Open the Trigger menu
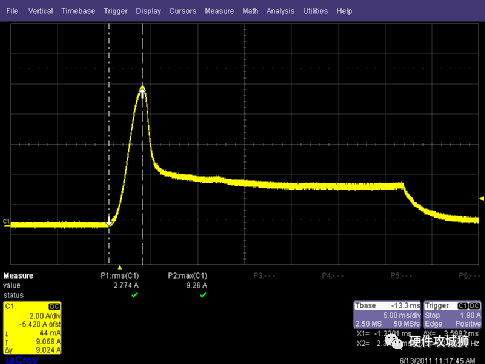 (115, 11)
